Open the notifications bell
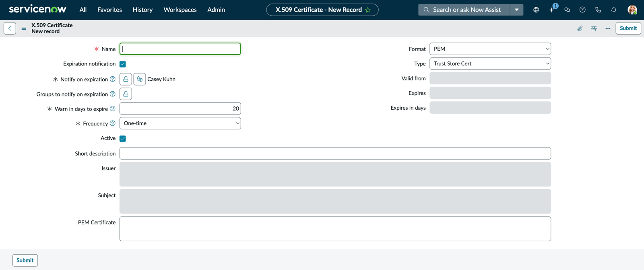This screenshot has height=270, width=644. [613, 10]
